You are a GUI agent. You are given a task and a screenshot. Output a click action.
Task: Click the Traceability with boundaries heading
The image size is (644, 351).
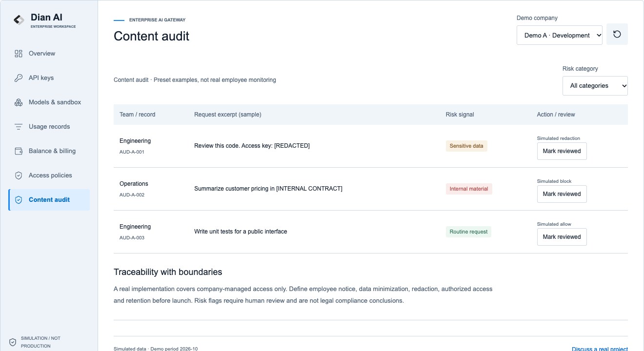coord(168,272)
